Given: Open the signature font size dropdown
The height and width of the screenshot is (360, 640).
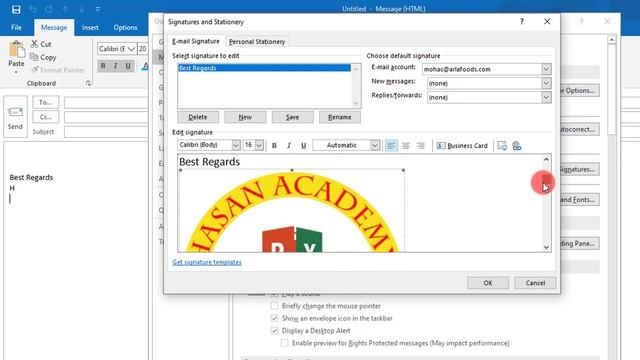Looking at the screenshot, I should point(259,145).
